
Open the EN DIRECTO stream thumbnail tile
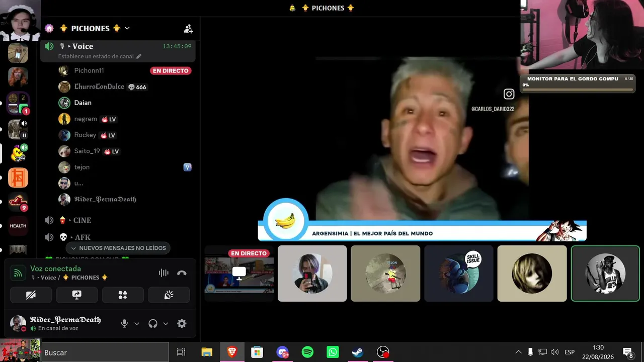coord(239,274)
